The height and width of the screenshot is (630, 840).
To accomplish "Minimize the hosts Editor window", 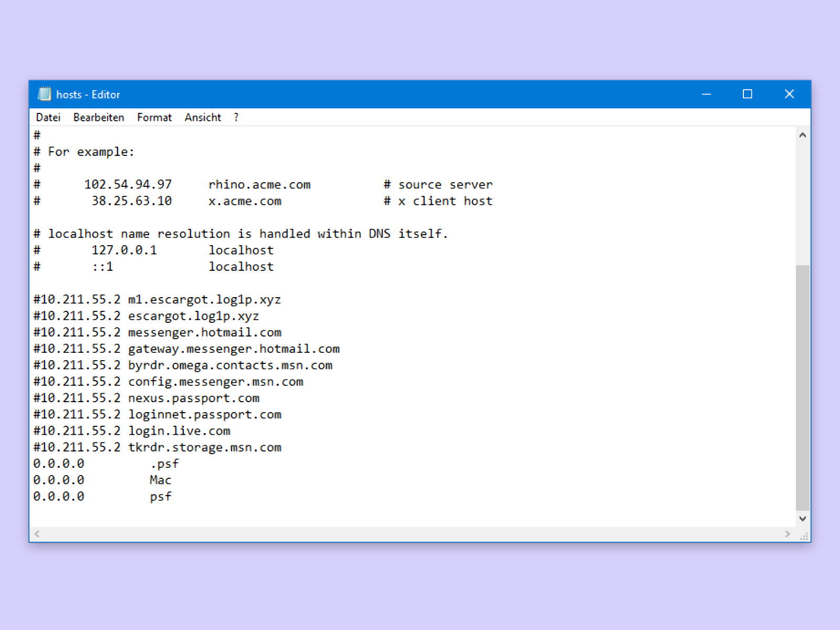I will click(706, 94).
